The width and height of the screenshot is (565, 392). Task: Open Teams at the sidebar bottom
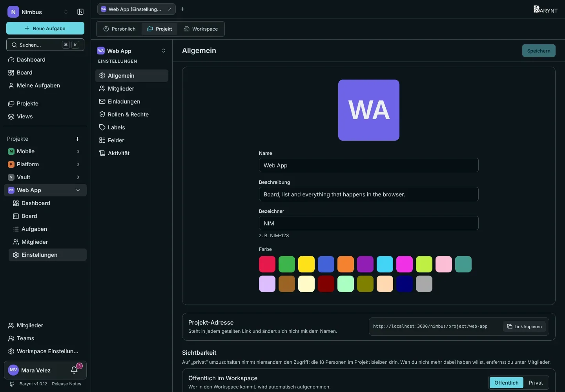coord(45,338)
